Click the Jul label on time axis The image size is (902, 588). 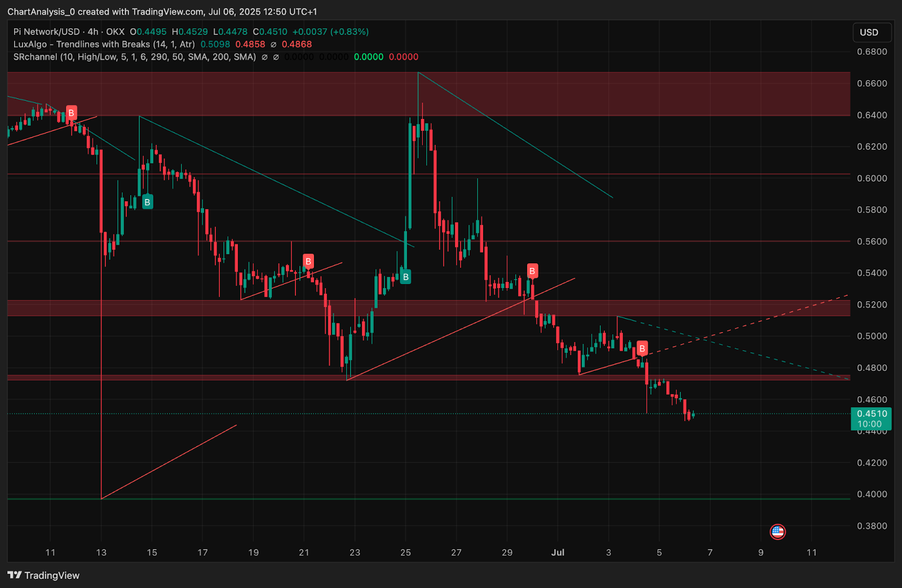tap(558, 552)
